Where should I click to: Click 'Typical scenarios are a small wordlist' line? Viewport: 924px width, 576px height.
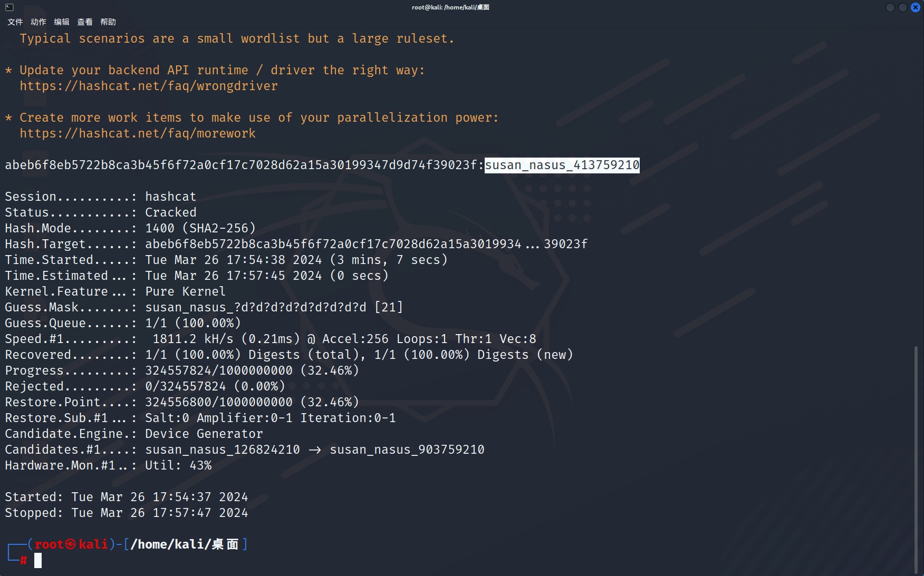pyautogui.click(x=237, y=38)
